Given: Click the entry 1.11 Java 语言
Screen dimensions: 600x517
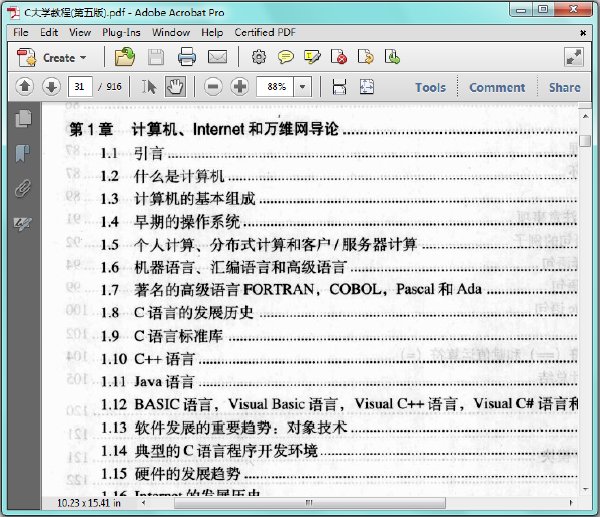Looking at the screenshot, I should 148,381.
